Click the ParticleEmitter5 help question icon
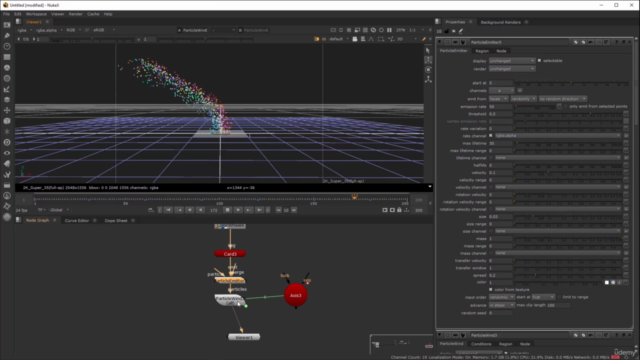The height and width of the screenshot is (360, 640). (x=616, y=42)
